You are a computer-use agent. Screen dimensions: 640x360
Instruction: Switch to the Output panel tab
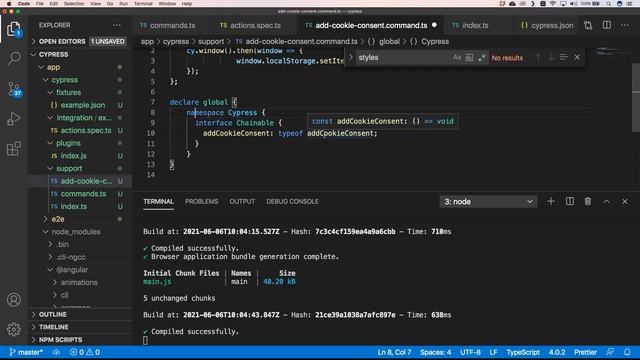tap(242, 202)
